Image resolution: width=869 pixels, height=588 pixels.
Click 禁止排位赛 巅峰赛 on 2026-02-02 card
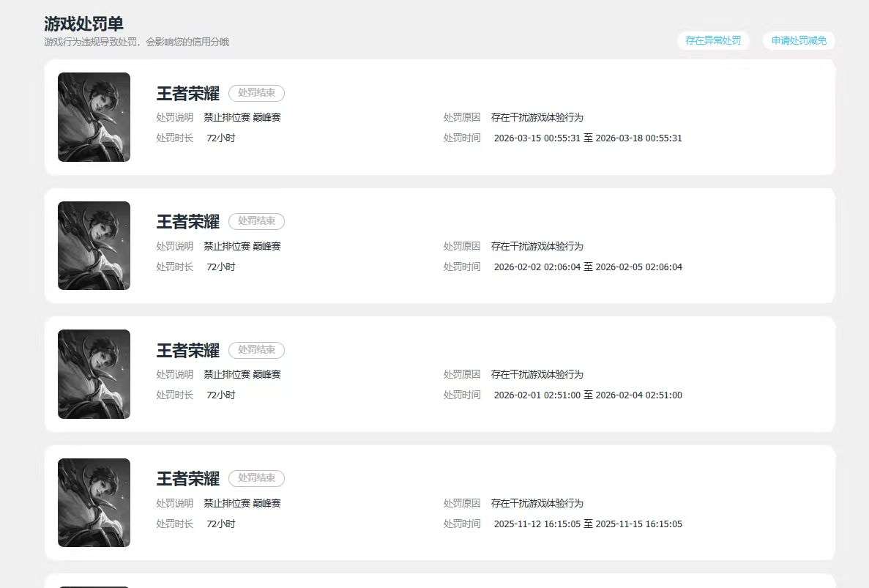pyautogui.click(x=242, y=246)
